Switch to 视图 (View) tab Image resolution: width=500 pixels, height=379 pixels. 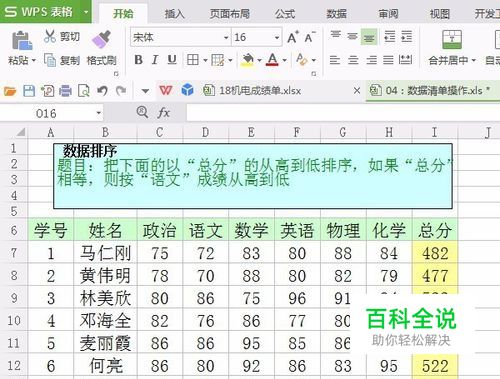coord(439,14)
